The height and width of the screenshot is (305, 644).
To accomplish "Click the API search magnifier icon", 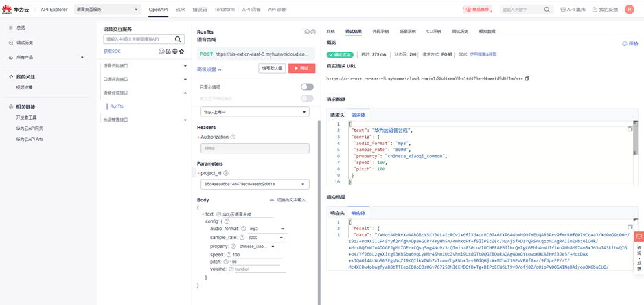I will pyautogui.click(x=178, y=39).
